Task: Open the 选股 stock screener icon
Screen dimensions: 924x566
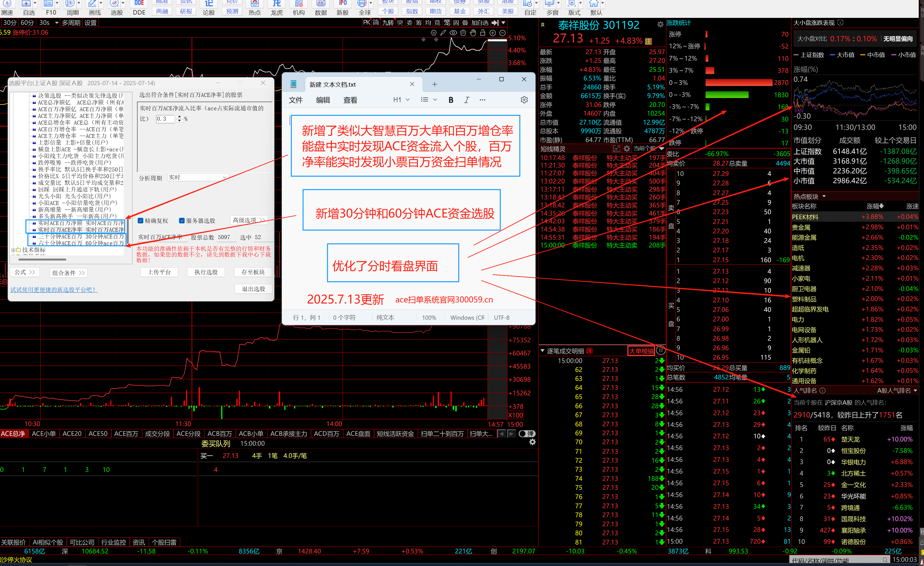Action: pyautogui.click(x=117, y=8)
